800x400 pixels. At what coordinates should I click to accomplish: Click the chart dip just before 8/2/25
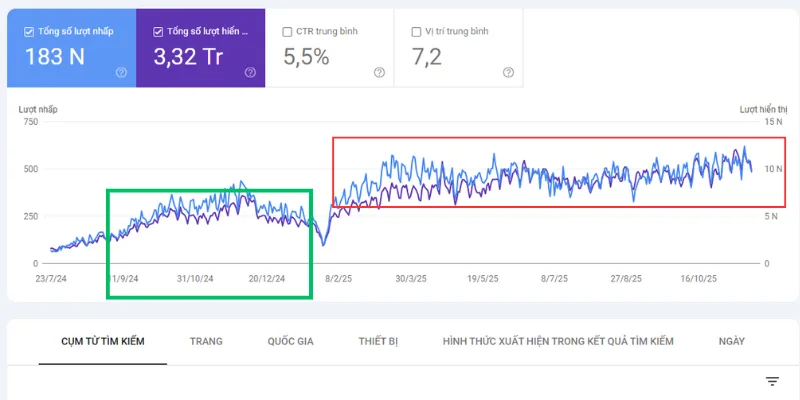tap(323, 242)
